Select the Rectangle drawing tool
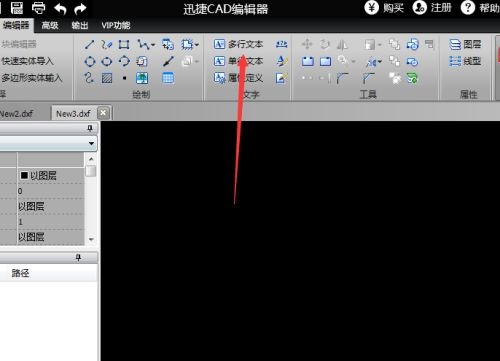 click(x=124, y=44)
